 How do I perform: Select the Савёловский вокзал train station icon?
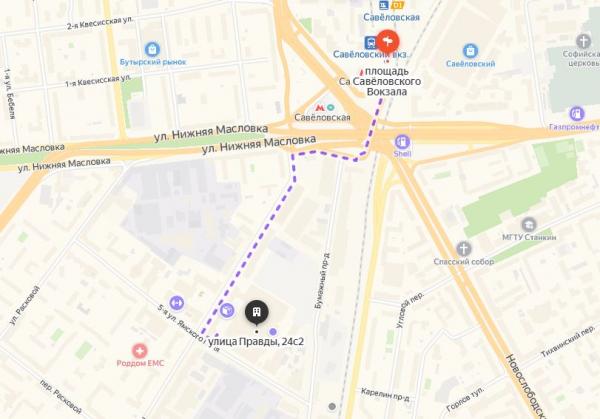[x=370, y=42]
